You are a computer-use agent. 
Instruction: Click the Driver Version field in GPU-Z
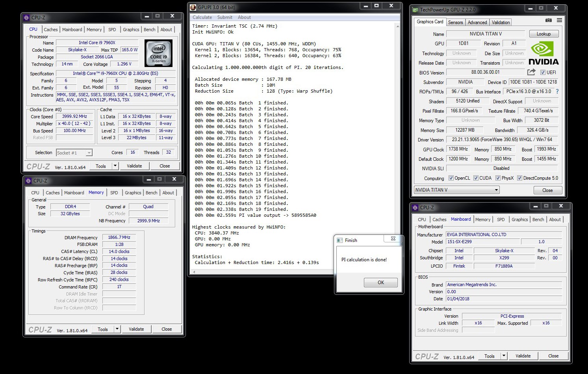coord(502,140)
